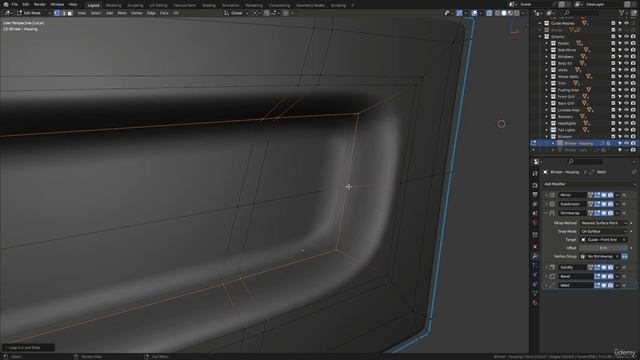This screenshot has width=640, height=360.
Task: Open the Wrap Method dropdown
Action: click(x=604, y=223)
